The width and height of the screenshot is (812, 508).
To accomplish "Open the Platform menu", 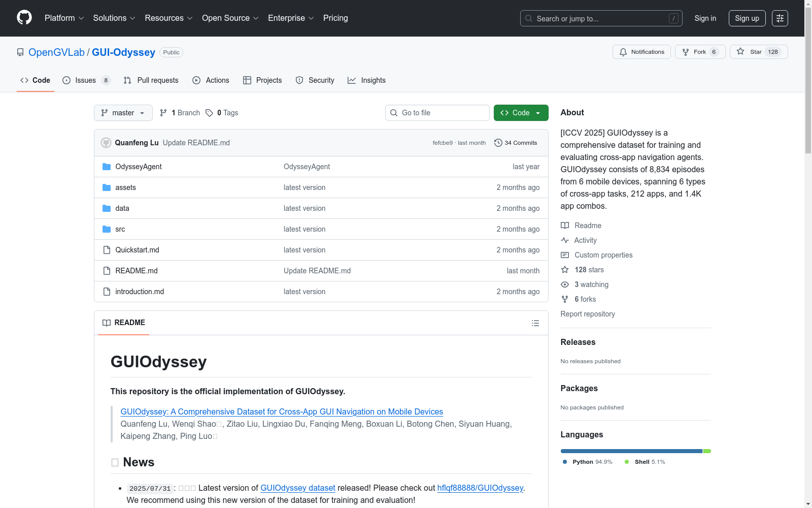I will point(64,18).
